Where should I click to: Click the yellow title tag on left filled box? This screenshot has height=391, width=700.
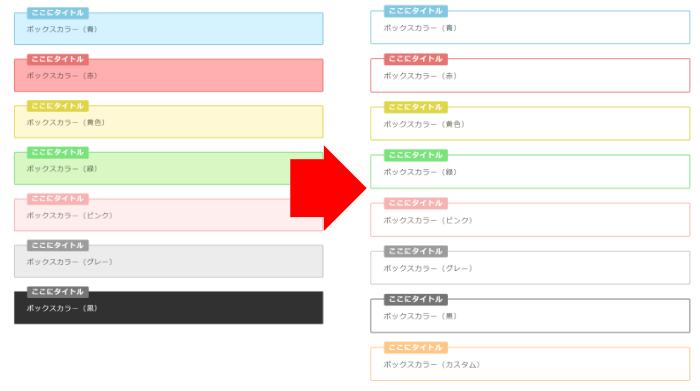tap(58, 106)
